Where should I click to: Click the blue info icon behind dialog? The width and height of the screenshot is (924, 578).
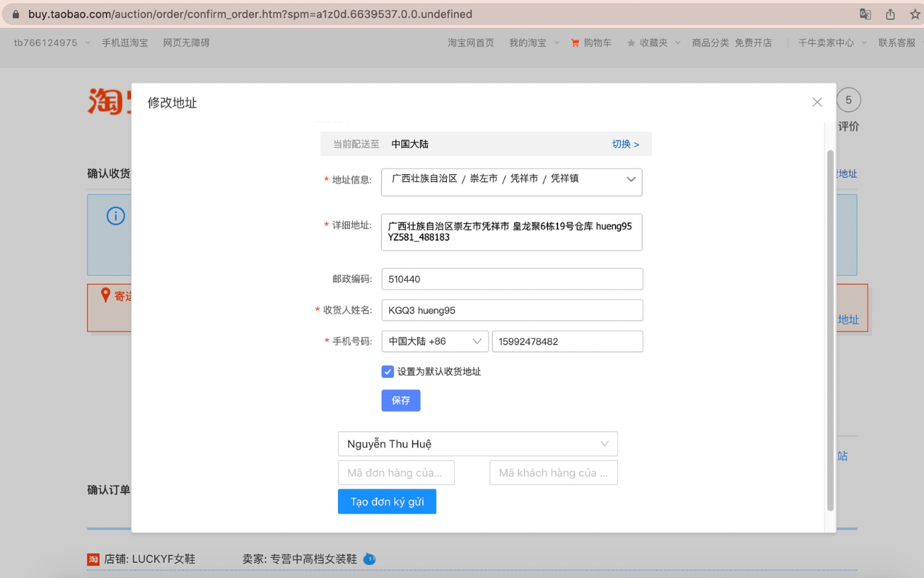click(x=115, y=216)
